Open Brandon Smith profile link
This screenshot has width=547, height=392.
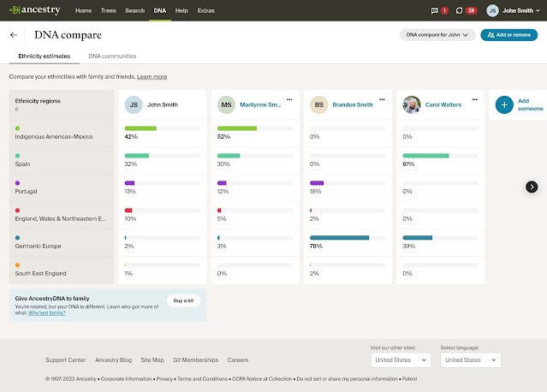coord(353,104)
